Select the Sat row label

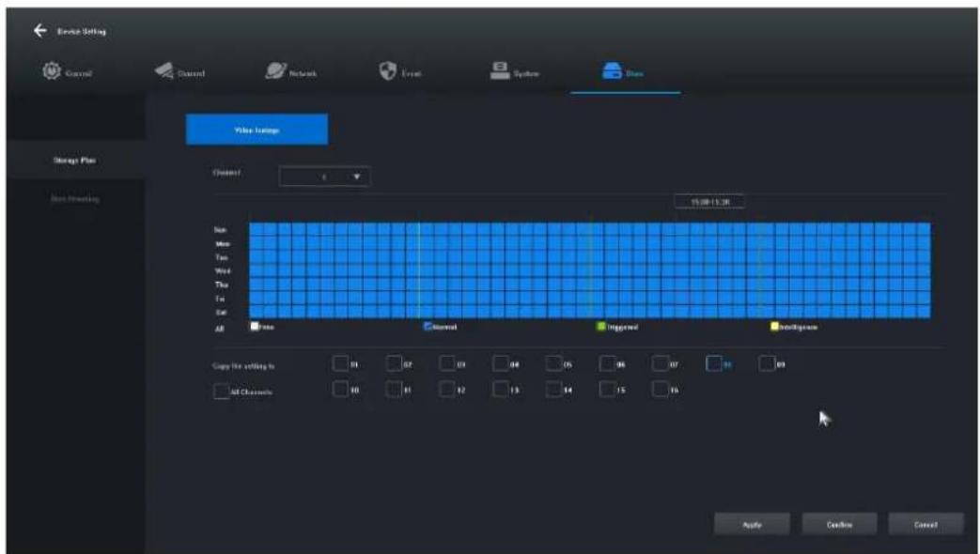click(x=221, y=313)
